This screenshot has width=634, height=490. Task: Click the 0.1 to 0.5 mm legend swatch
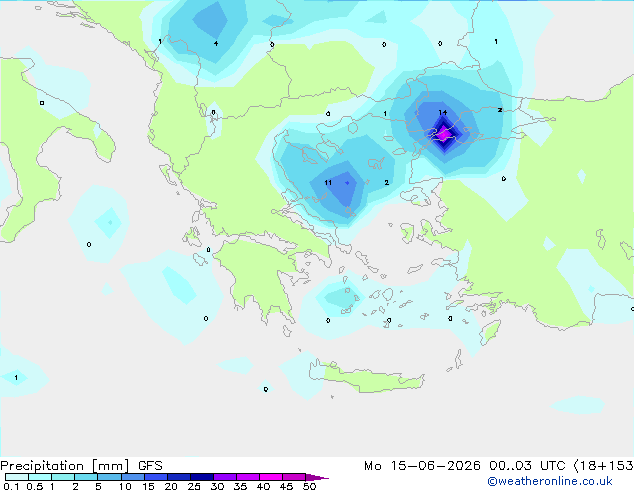click(17, 477)
